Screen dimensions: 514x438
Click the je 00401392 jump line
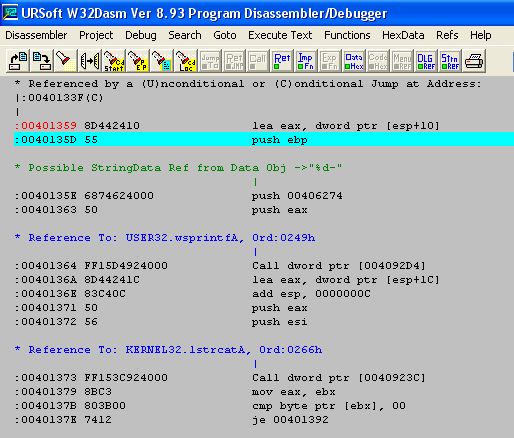(171, 419)
